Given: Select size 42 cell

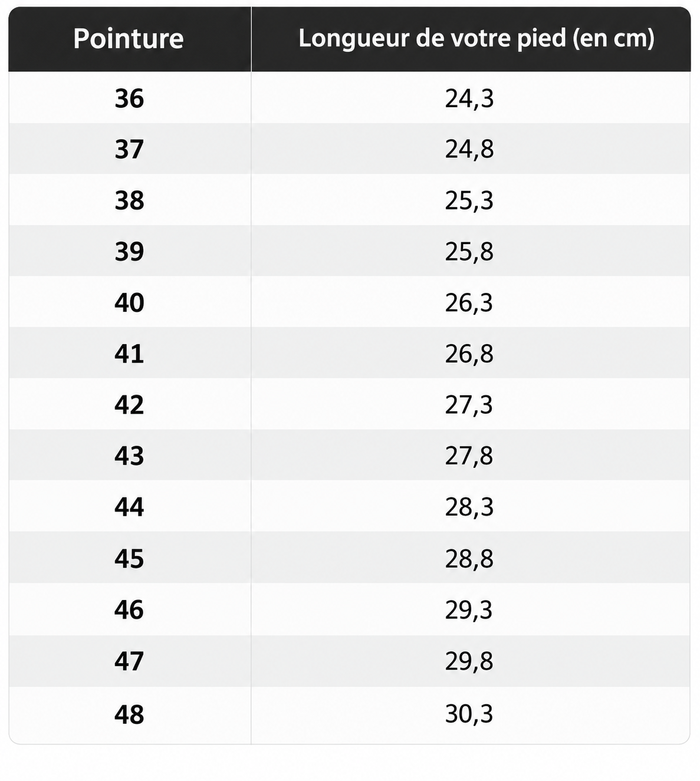Looking at the screenshot, I should 129,405.
